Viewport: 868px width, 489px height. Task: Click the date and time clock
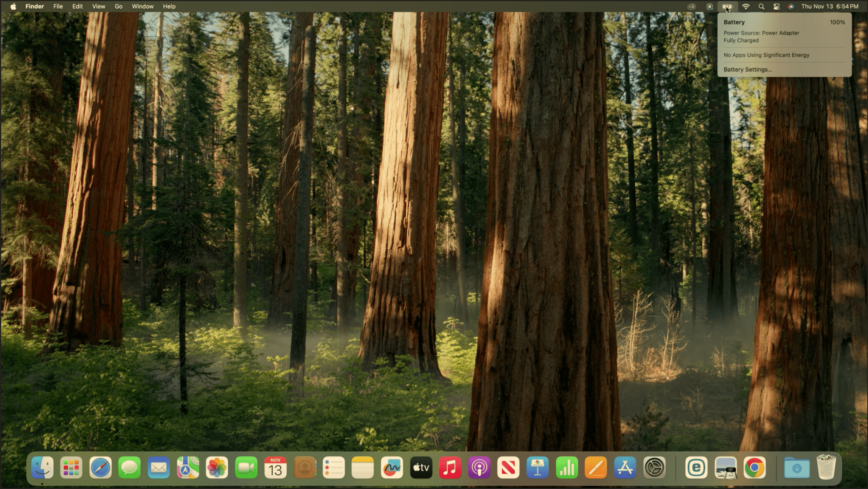tap(829, 6)
